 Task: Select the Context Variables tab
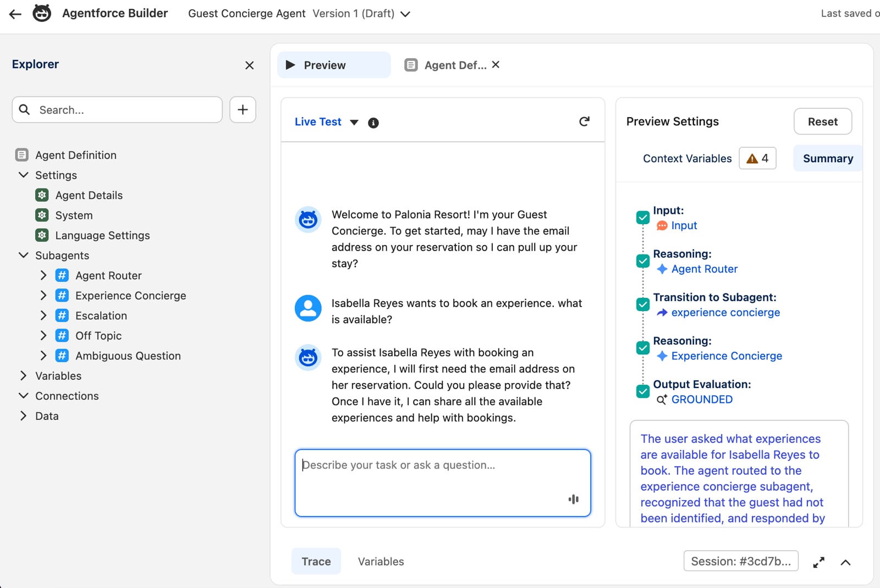pyautogui.click(x=687, y=158)
